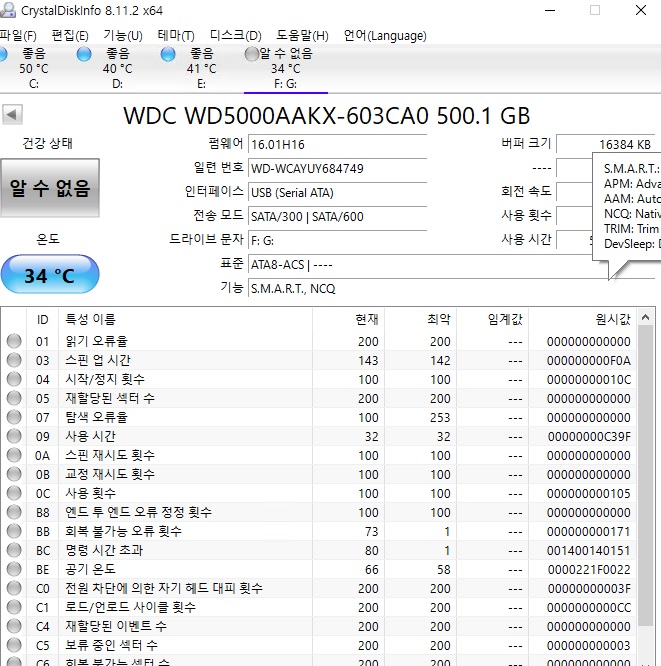Click status circle for B8 엔드 투 엔드 row

pos(14,512)
